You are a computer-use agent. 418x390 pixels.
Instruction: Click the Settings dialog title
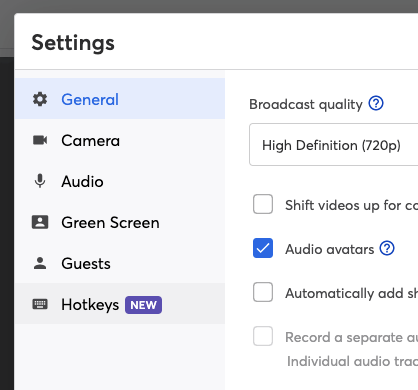(73, 43)
